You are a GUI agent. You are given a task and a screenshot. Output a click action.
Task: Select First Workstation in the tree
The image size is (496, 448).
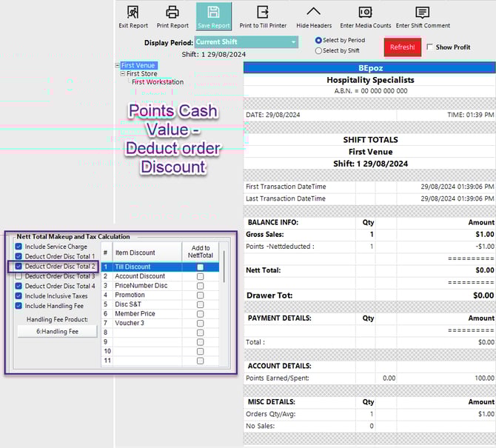click(158, 82)
